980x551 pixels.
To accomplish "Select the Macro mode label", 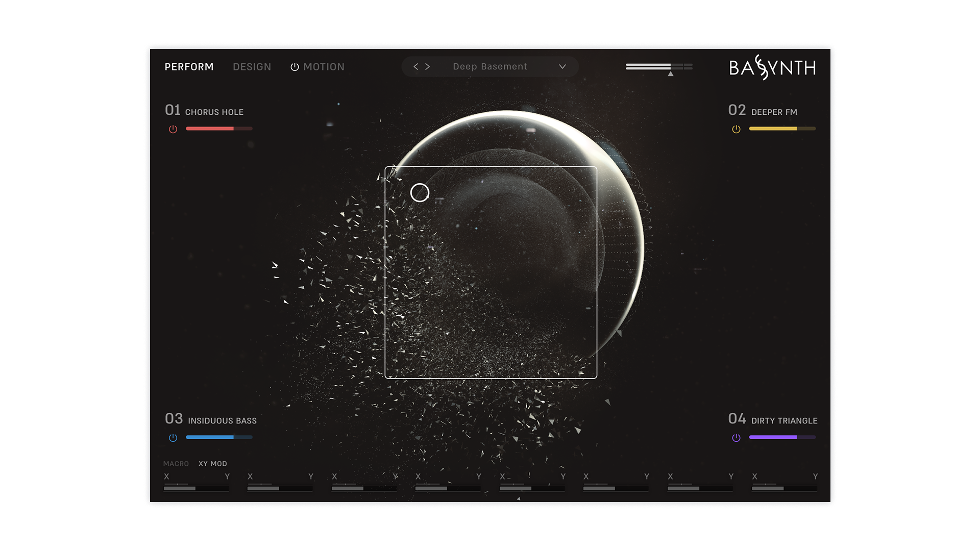I will tap(176, 464).
